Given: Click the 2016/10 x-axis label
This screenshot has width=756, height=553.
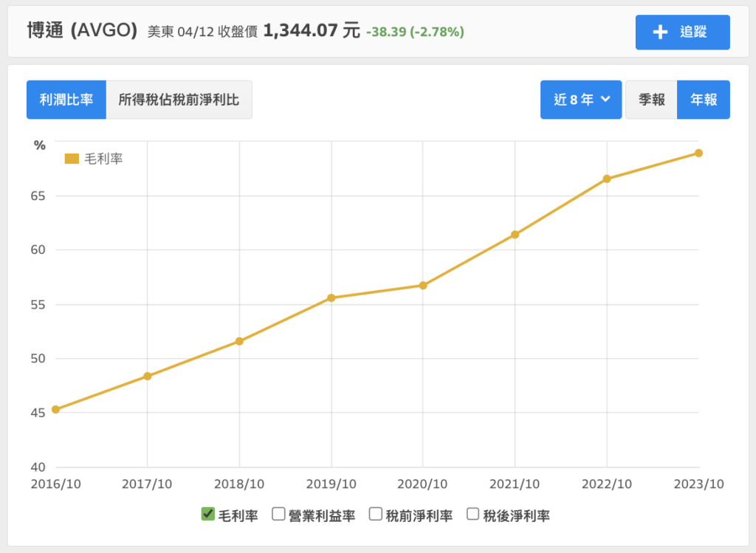Looking at the screenshot, I should click(x=56, y=484).
